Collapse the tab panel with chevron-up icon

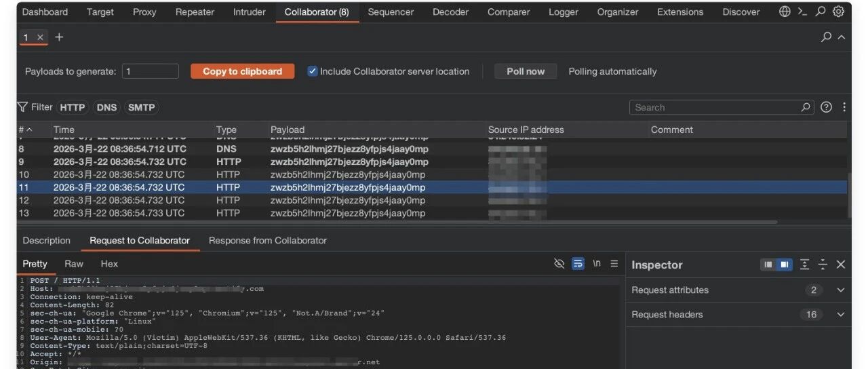click(x=842, y=37)
